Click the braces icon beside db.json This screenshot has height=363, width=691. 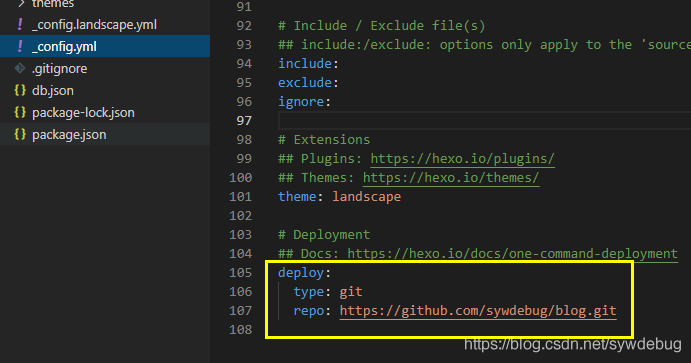pyautogui.click(x=20, y=90)
